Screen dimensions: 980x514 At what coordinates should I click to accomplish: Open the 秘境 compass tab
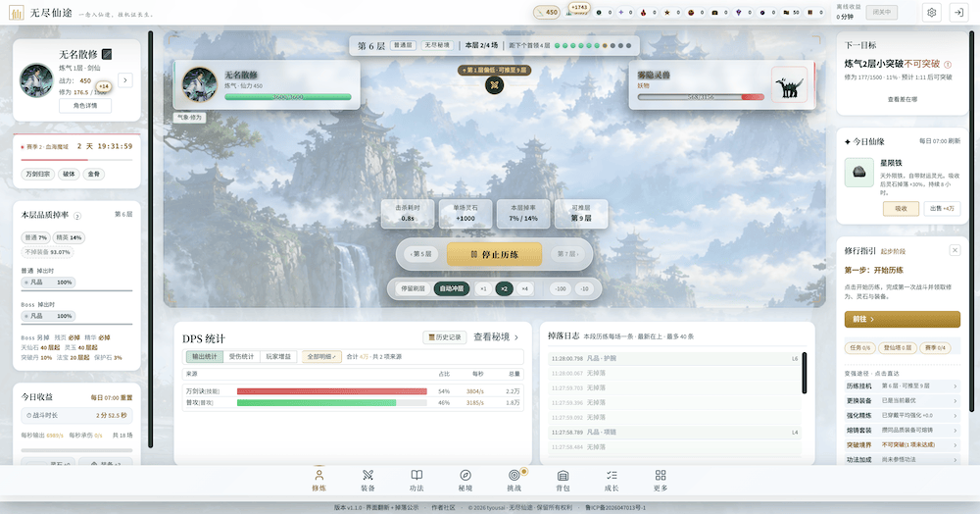(465, 481)
